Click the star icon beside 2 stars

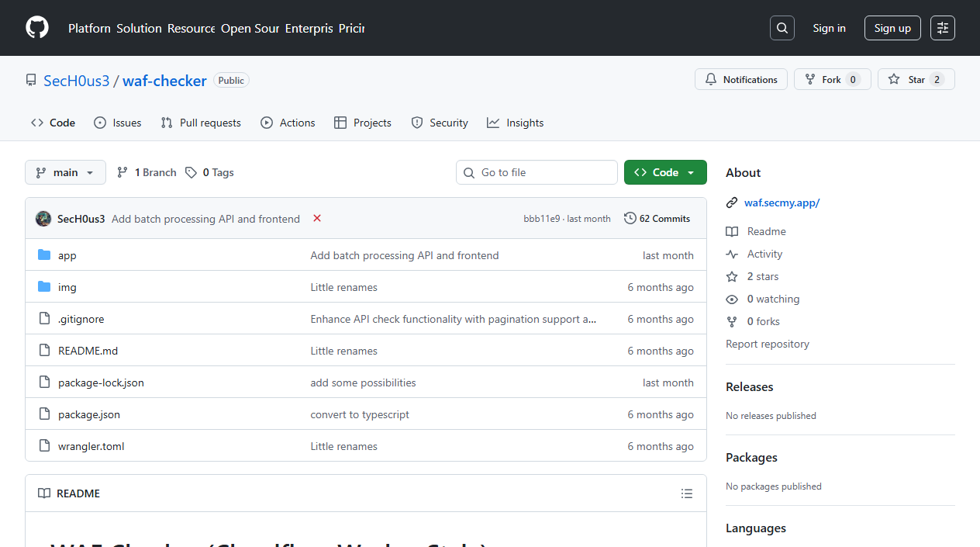[732, 277]
